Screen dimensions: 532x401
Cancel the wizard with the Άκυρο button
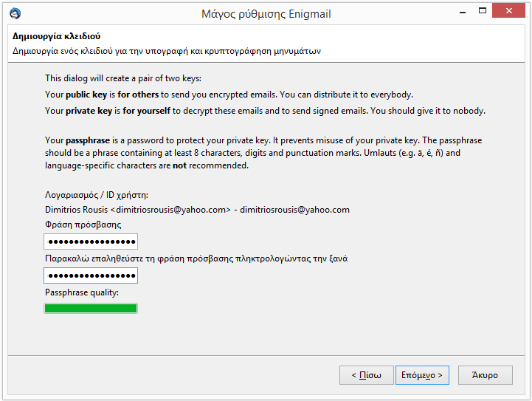coord(486,375)
